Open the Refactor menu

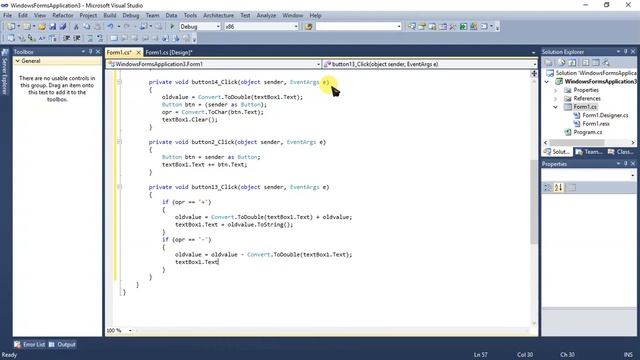click(x=63, y=16)
